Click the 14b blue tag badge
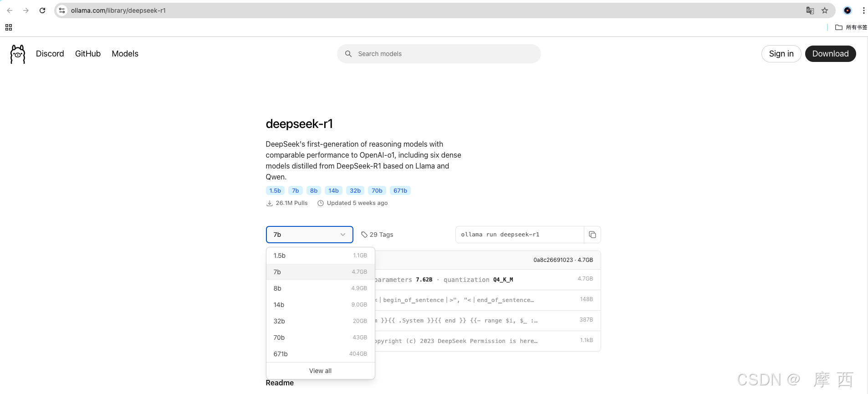This screenshot has height=394, width=868. (333, 191)
